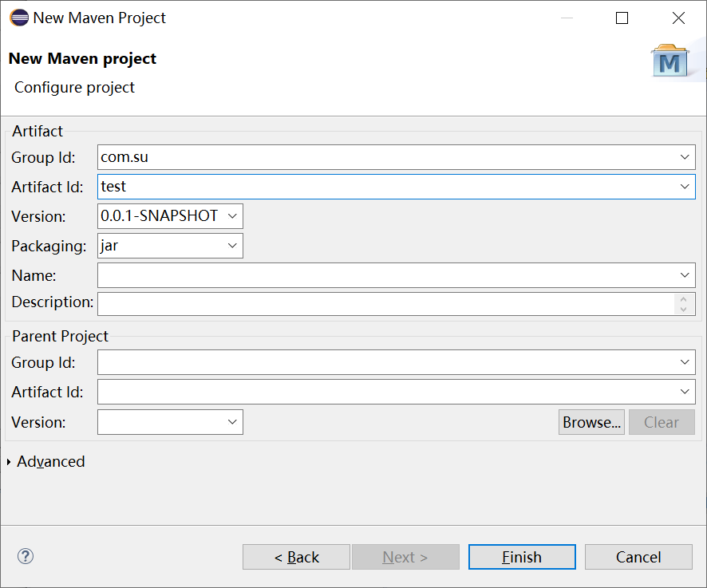Open the Parent Project Group Id dropdown
Image resolution: width=707 pixels, height=588 pixels.
(x=685, y=362)
